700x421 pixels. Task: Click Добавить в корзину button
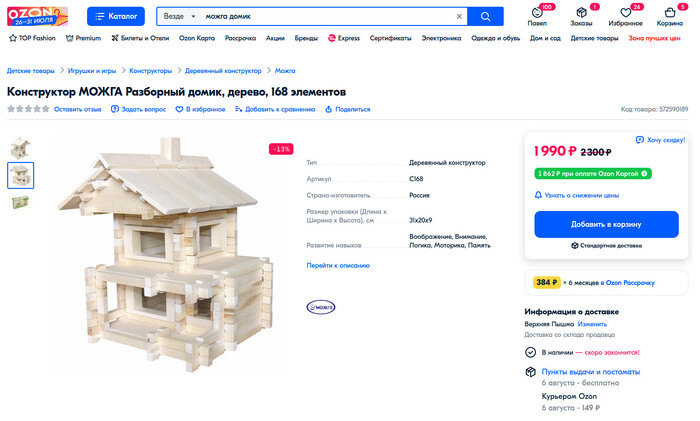pos(606,224)
